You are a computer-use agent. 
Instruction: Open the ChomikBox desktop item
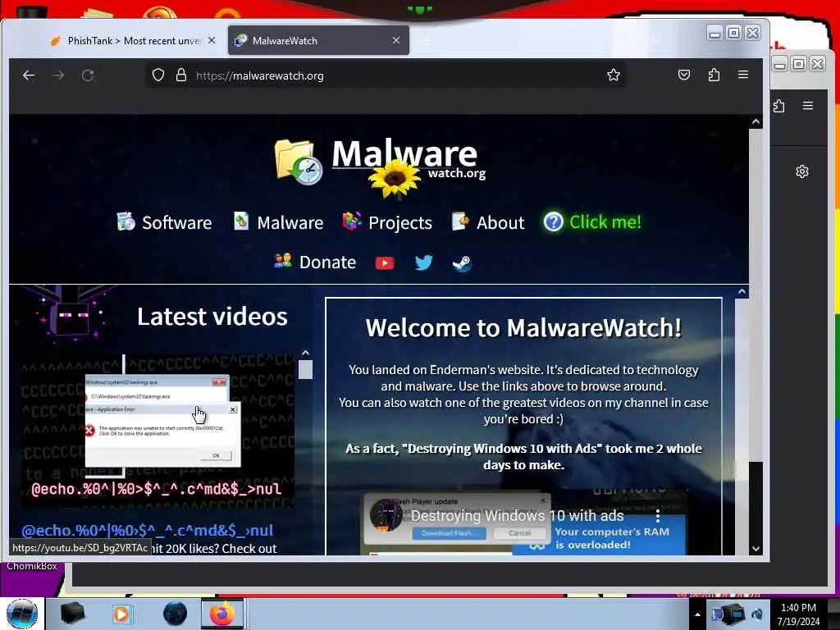pyautogui.click(x=32, y=566)
